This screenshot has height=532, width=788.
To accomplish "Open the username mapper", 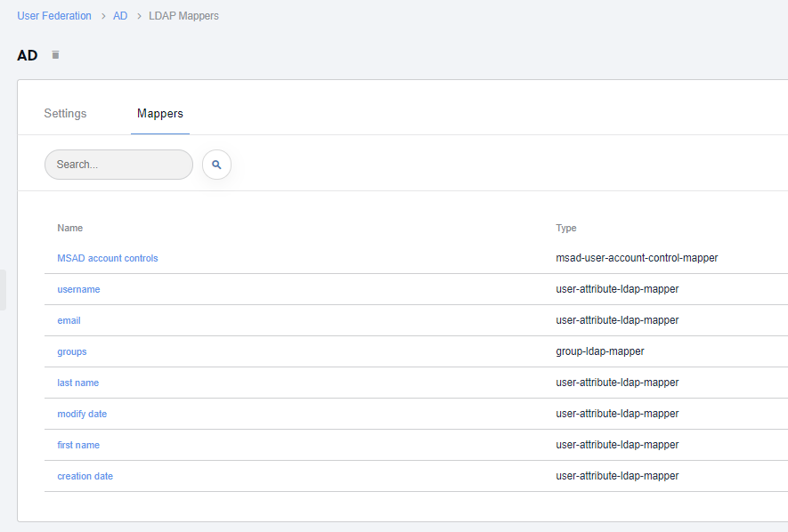I will point(78,289).
